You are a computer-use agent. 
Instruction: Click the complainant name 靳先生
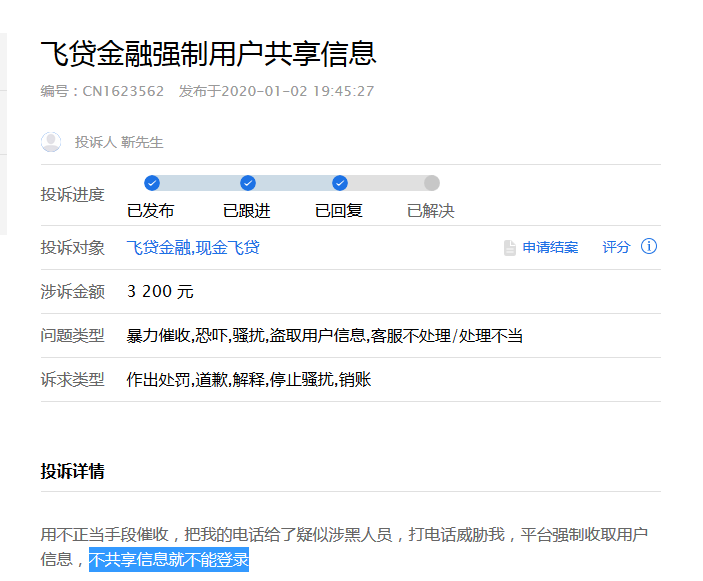tap(142, 143)
